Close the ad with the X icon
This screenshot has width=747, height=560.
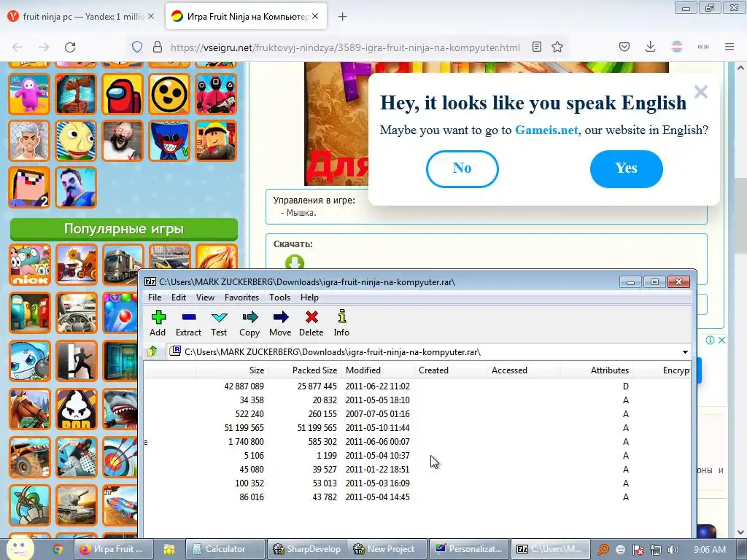coord(721,340)
